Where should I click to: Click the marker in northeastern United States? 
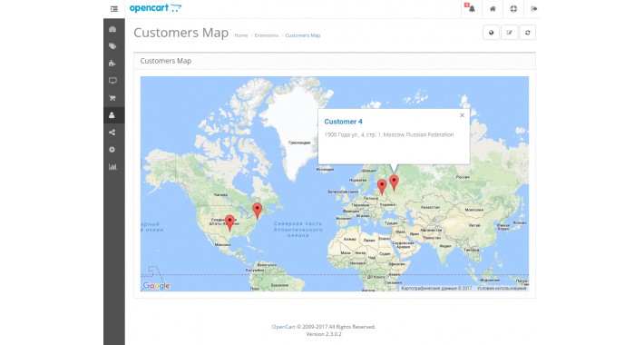pyautogui.click(x=257, y=211)
